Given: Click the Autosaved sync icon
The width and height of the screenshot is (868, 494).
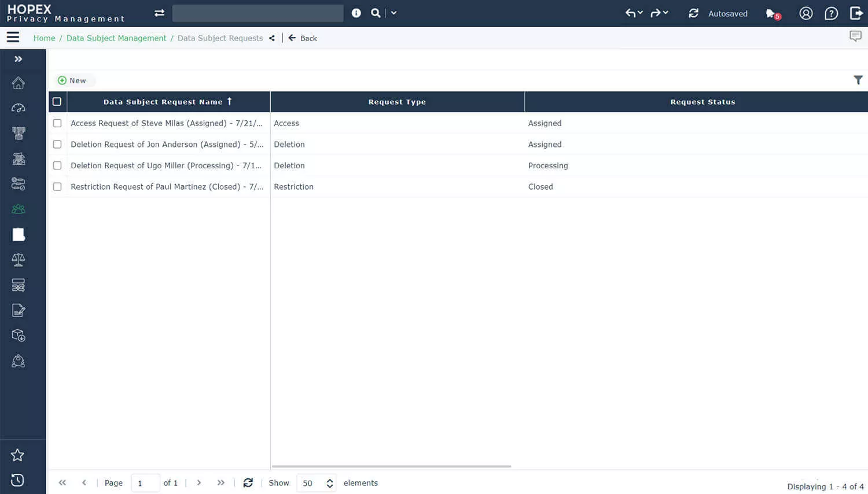Looking at the screenshot, I should click(694, 13).
